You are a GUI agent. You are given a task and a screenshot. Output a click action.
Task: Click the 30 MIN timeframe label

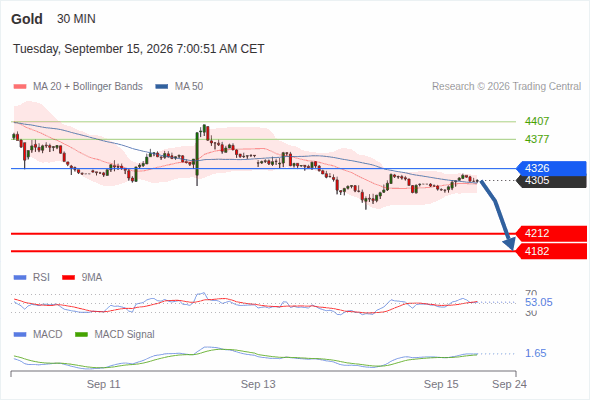pyautogui.click(x=76, y=19)
